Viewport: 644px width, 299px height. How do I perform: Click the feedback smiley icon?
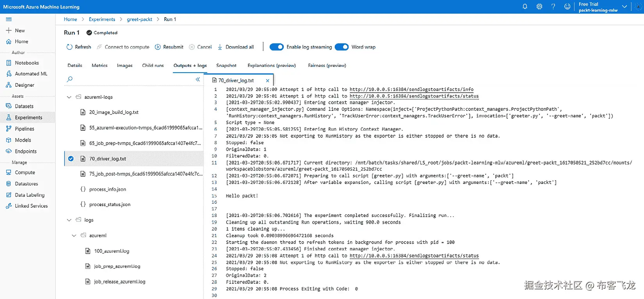click(567, 7)
